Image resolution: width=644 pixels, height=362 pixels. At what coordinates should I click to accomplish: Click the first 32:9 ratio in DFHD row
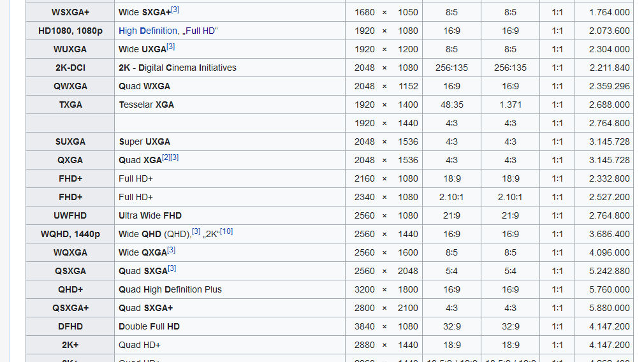tap(452, 326)
